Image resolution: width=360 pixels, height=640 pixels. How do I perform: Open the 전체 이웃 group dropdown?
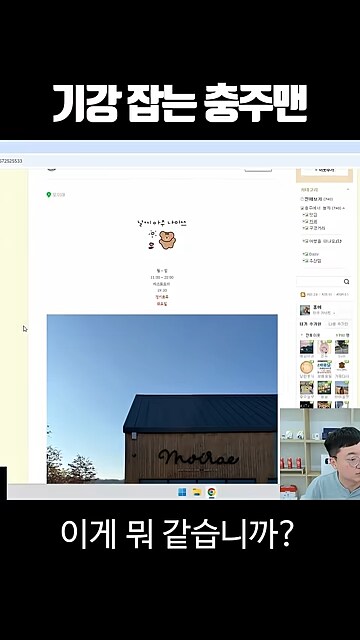302,335
